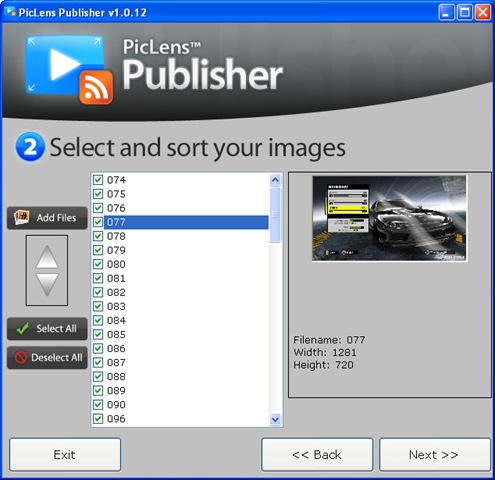Click the PicLens icon in title bar

coord(10,12)
